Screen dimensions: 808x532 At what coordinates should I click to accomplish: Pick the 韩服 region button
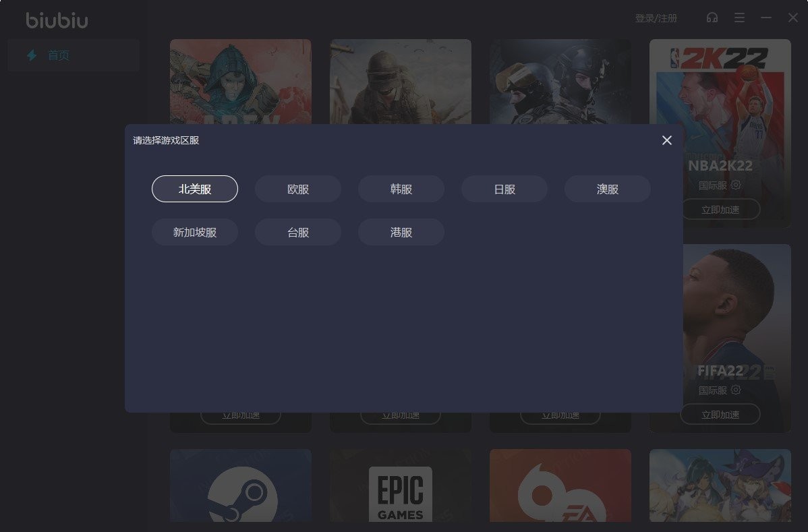tap(401, 189)
